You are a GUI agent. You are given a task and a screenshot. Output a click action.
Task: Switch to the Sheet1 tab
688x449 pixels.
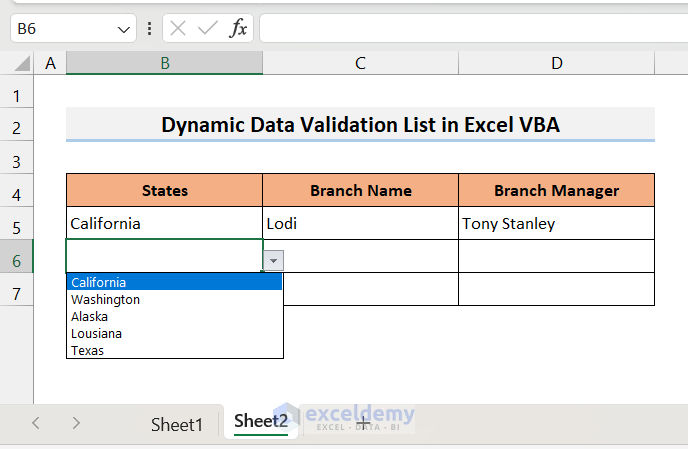pyautogui.click(x=177, y=424)
